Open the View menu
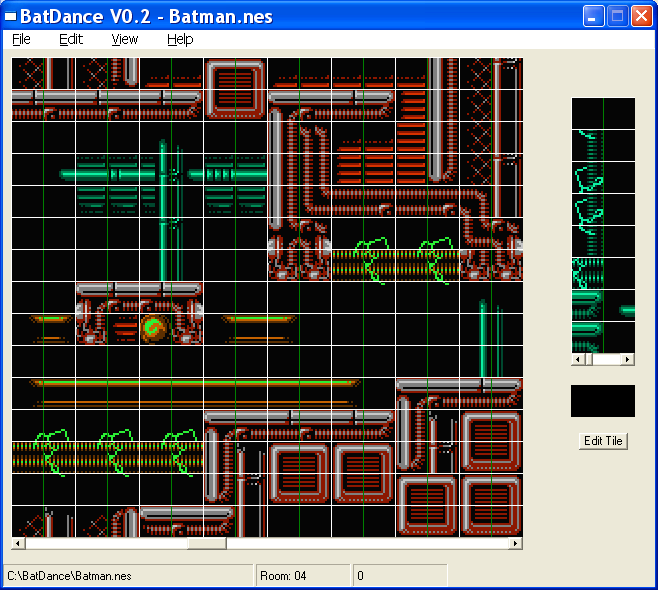The image size is (658, 590). click(x=125, y=39)
